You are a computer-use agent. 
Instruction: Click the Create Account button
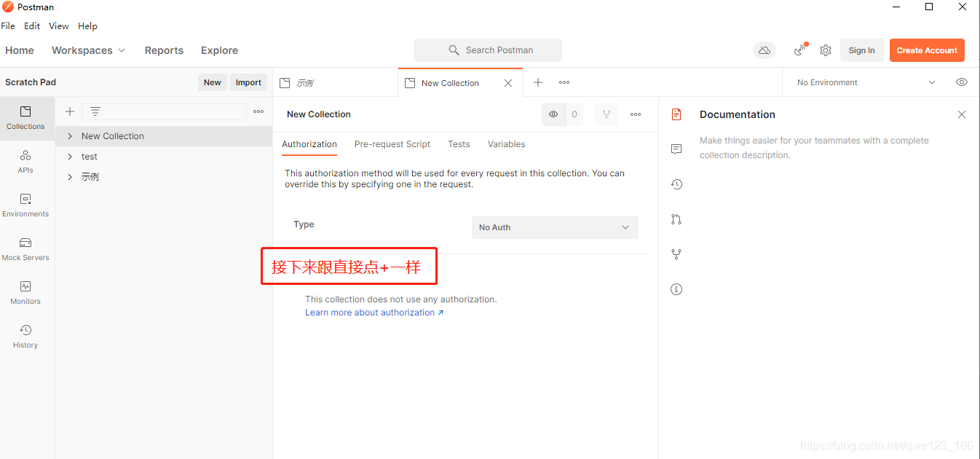[927, 50]
